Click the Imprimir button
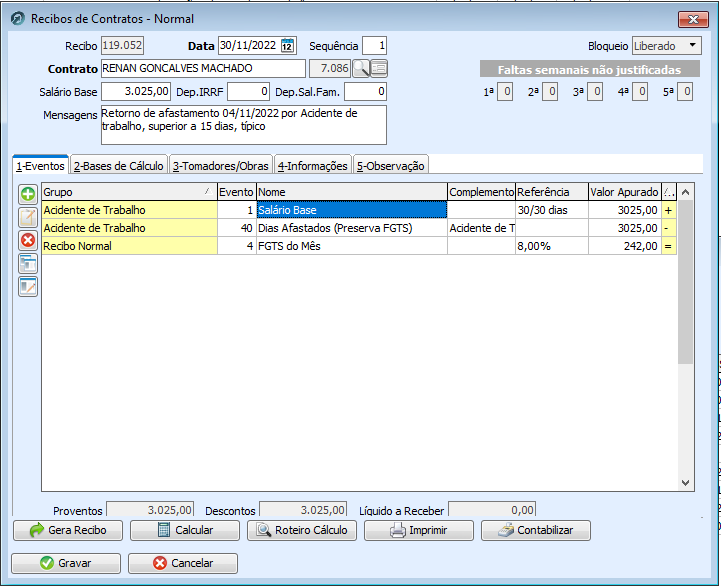 pyautogui.click(x=419, y=530)
